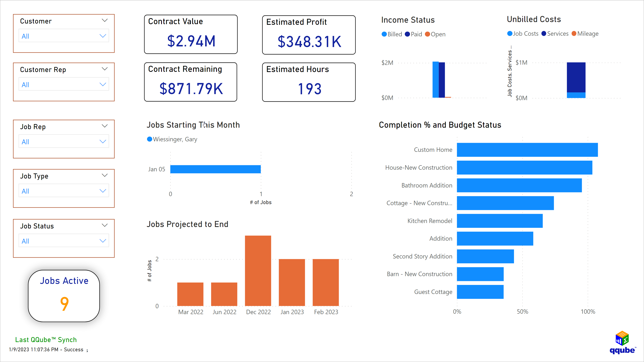
Task: Click the Jan 05 bar in Jobs Starting
Action: pyautogui.click(x=215, y=169)
